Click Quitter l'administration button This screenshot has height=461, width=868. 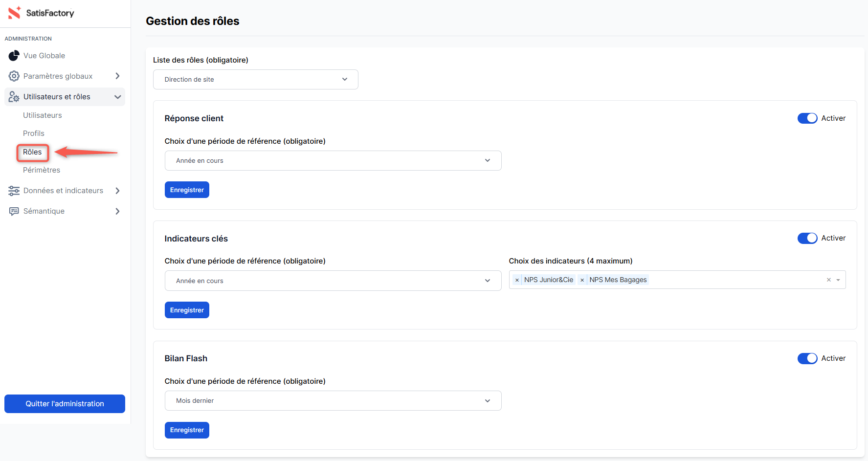pyautogui.click(x=65, y=404)
